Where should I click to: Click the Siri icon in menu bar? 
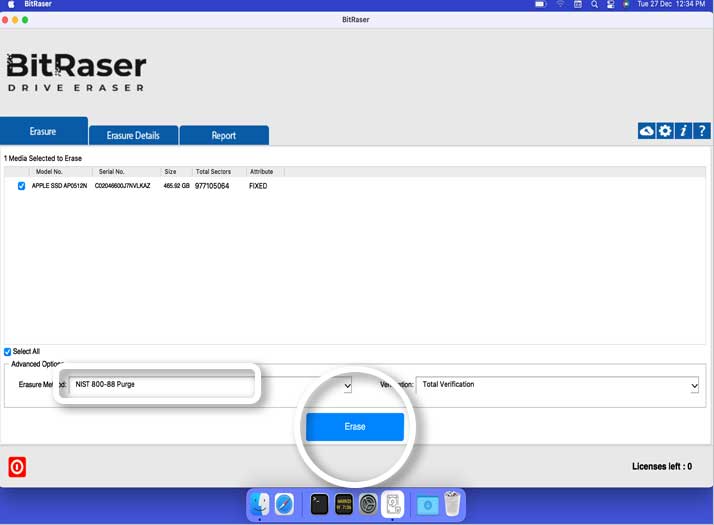(x=626, y=4)
